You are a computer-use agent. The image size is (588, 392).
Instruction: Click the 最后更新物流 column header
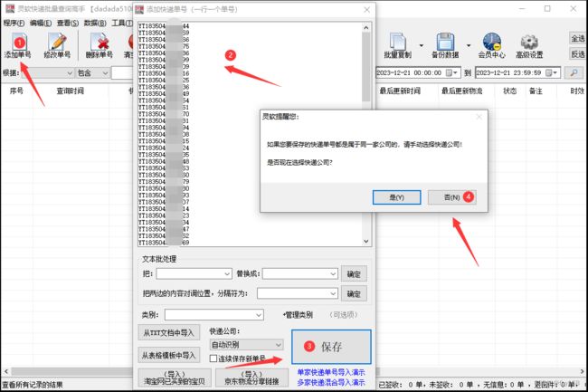click(x=462, y=91)
